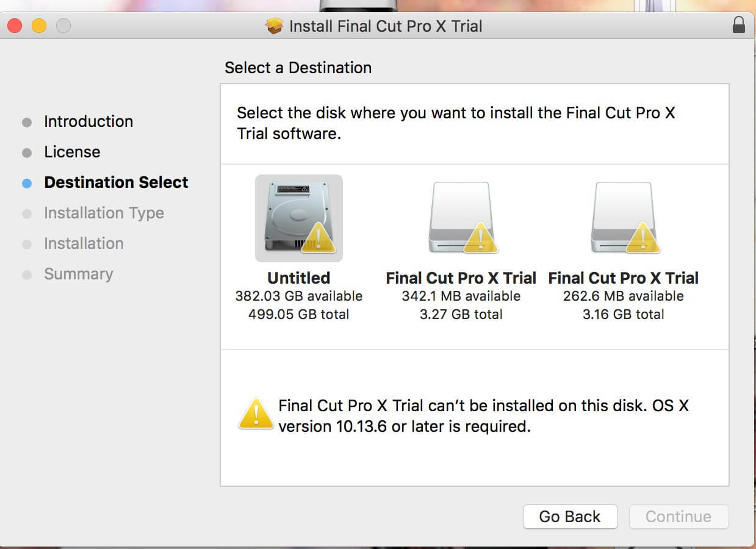Close the installer with the red button

click(x=15, y=26)
